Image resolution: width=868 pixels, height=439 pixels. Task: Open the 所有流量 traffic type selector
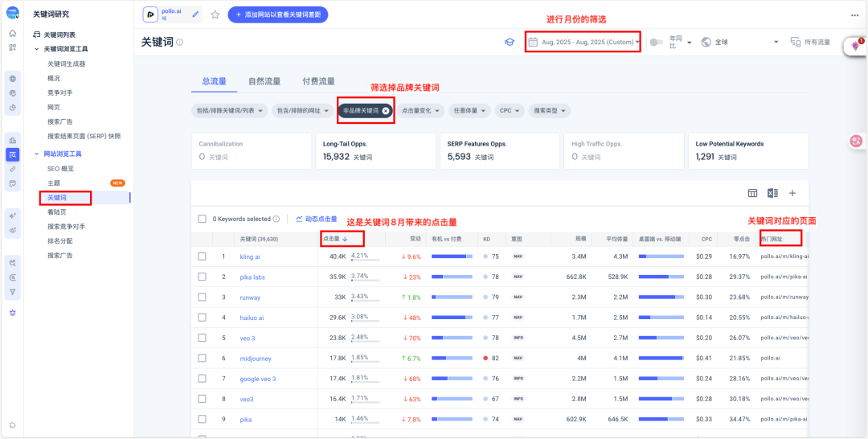tap(811, 42)
